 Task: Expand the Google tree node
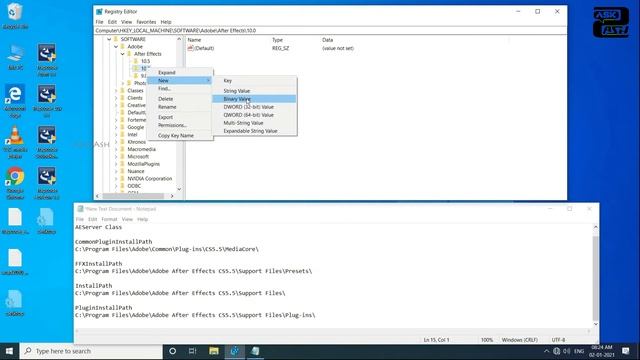click(x=116, y=127)
